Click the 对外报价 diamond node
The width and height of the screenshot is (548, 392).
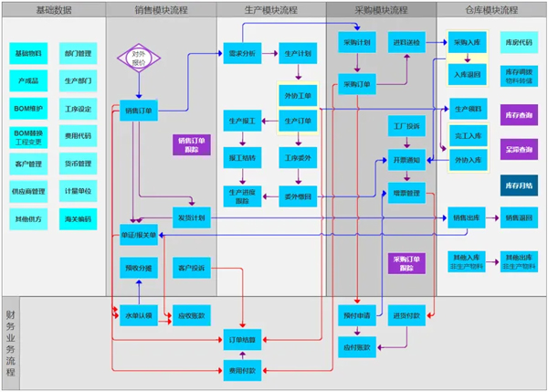(138, 59)
